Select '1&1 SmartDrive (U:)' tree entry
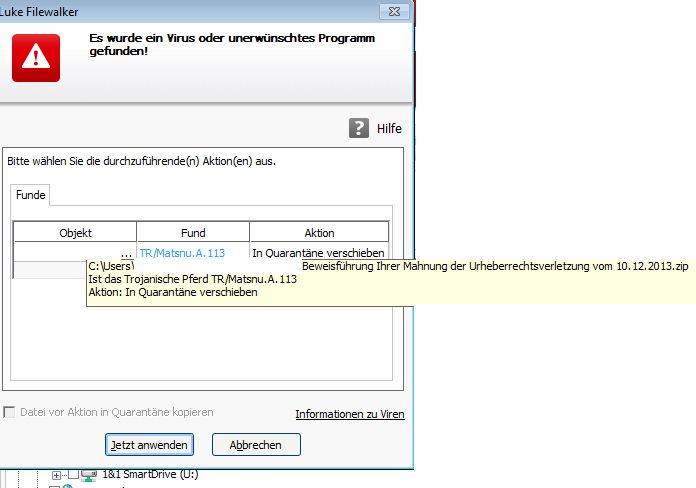 [150, 474]
